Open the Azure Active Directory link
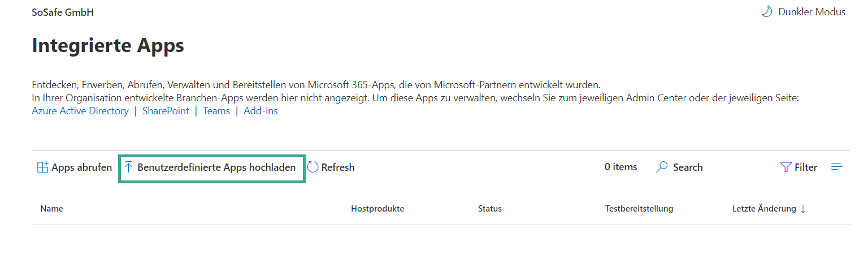The image size is (868, 267). click(x=80, y=111)
